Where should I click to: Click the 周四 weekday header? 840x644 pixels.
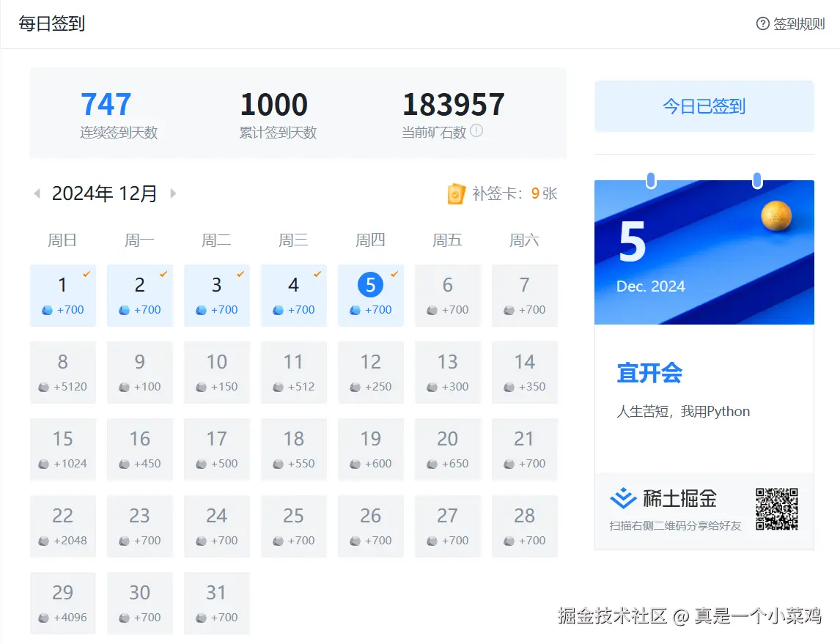[370, 240]
